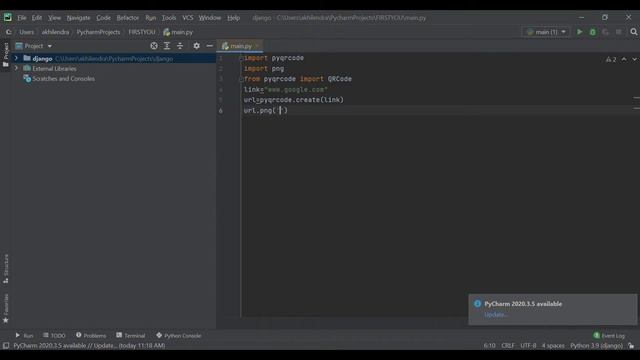
Task: Click the lock read-only status icon
Action: click(x=631, y=346)
